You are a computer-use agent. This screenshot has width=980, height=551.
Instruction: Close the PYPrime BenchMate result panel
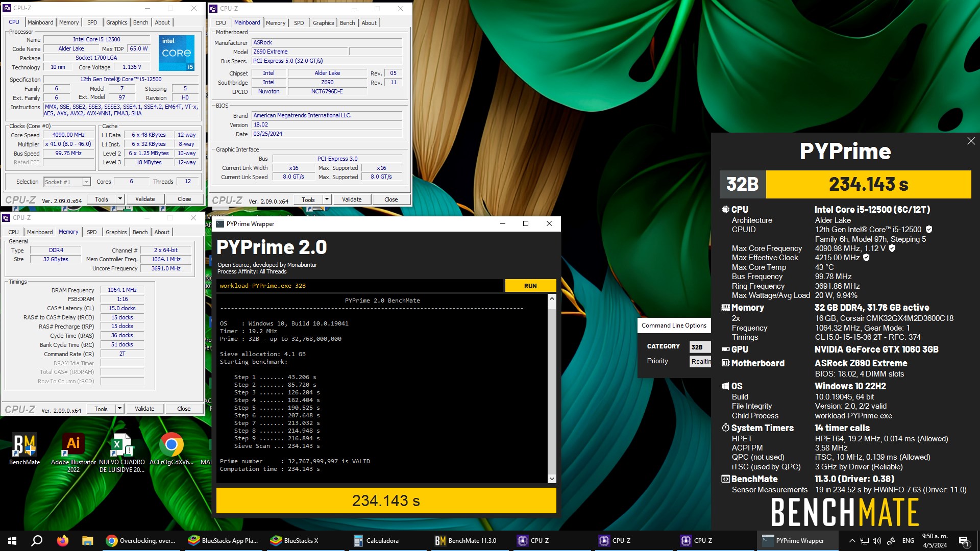tap(971, 141)
